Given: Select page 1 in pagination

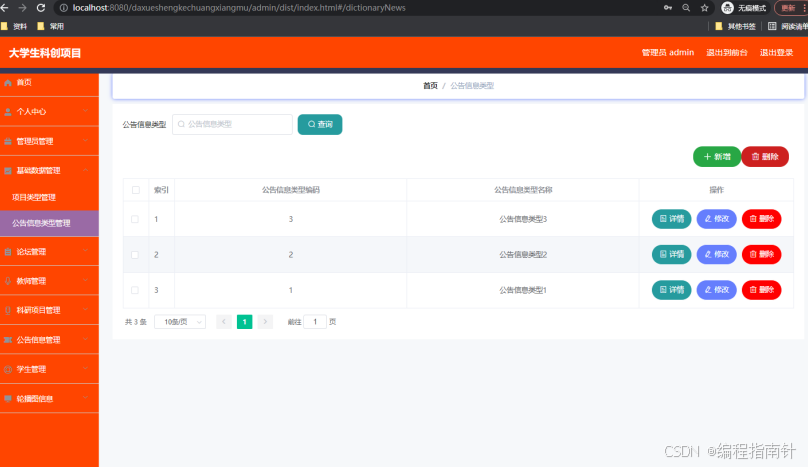Looking at the screenshot, I should (x=244, y=322).
